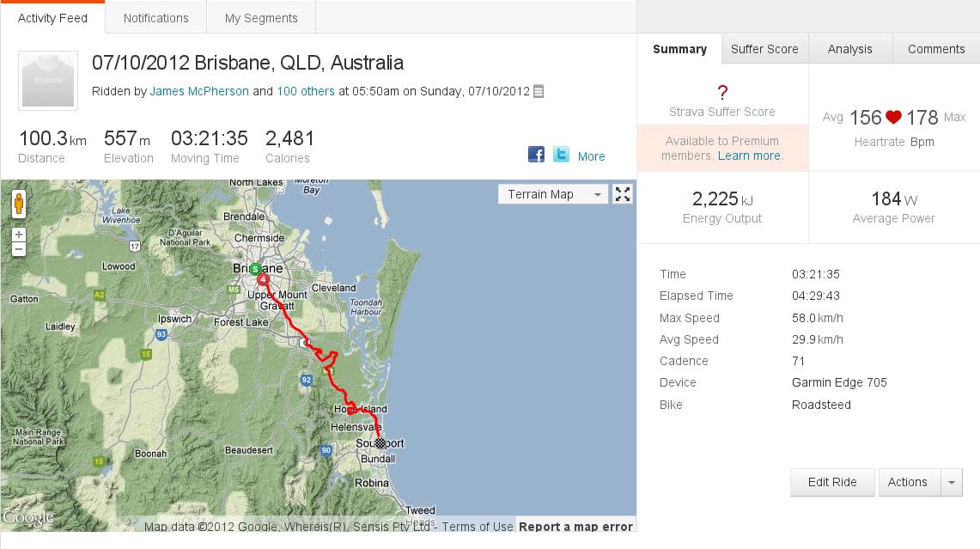
Task: Expand the Actions dropdown arrow
Action: point(952,482)
